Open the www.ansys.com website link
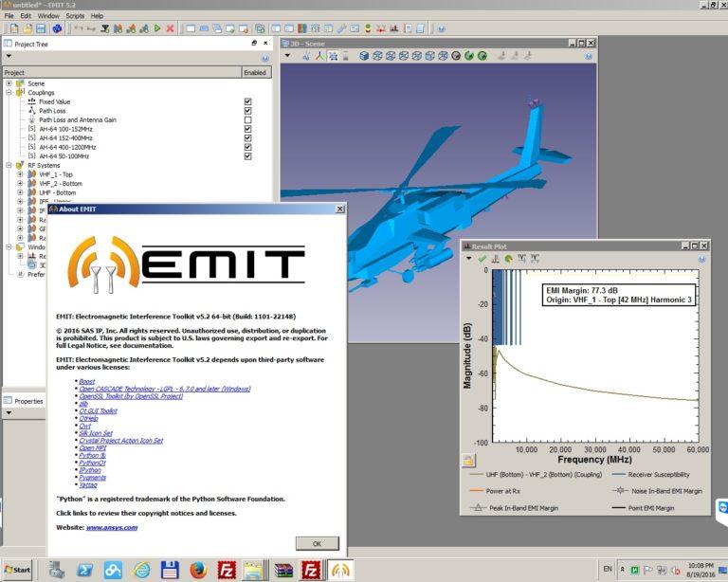Viewport: 728px width, 582px height. [112, 528]
